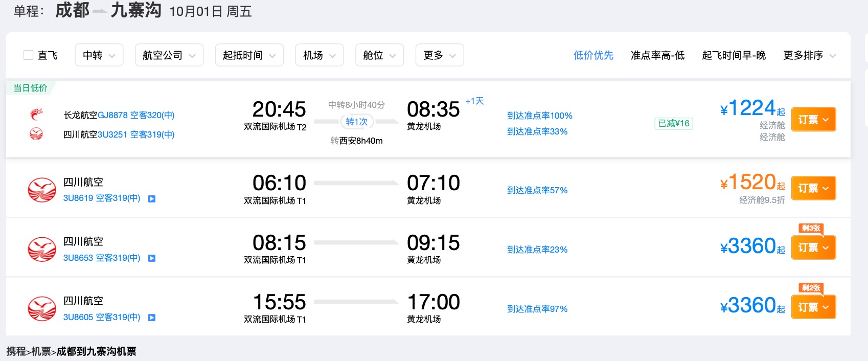
Task: Click the Sichuan Airlines logo for 3U8653
Action: click(42, 250)
